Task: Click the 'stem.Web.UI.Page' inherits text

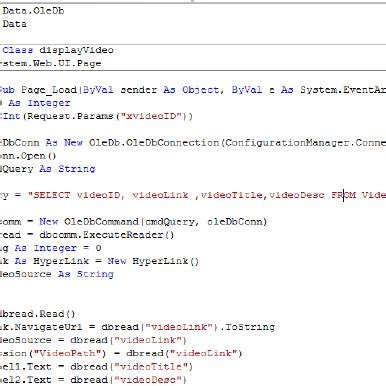Action: [51, 63]
